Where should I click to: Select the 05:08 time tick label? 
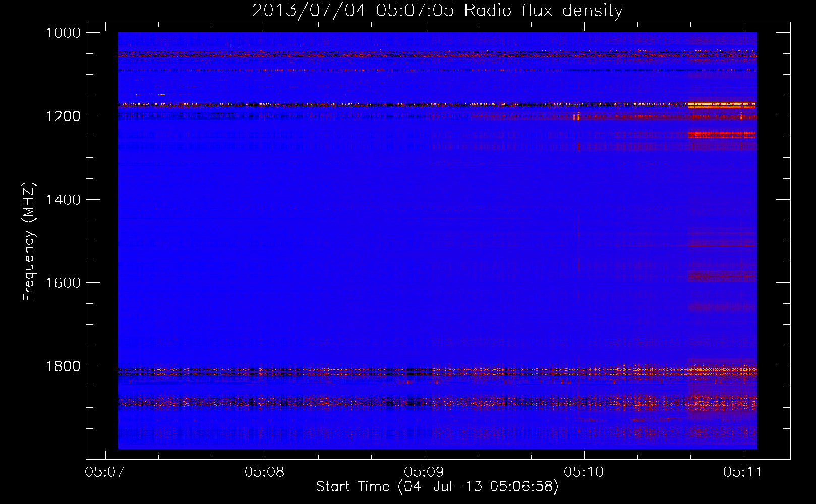265,472
